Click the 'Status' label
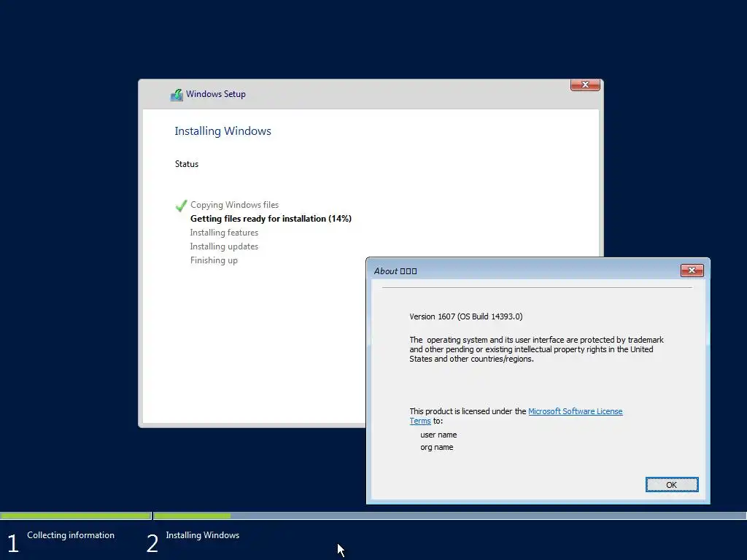Viewport: 747px width, 560px height. click(x=186, y=164)
